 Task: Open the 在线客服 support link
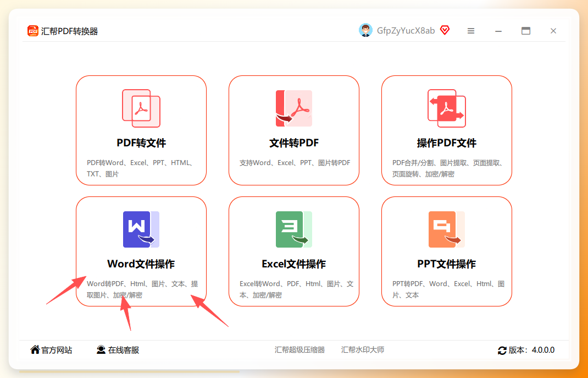click(124, 350)
